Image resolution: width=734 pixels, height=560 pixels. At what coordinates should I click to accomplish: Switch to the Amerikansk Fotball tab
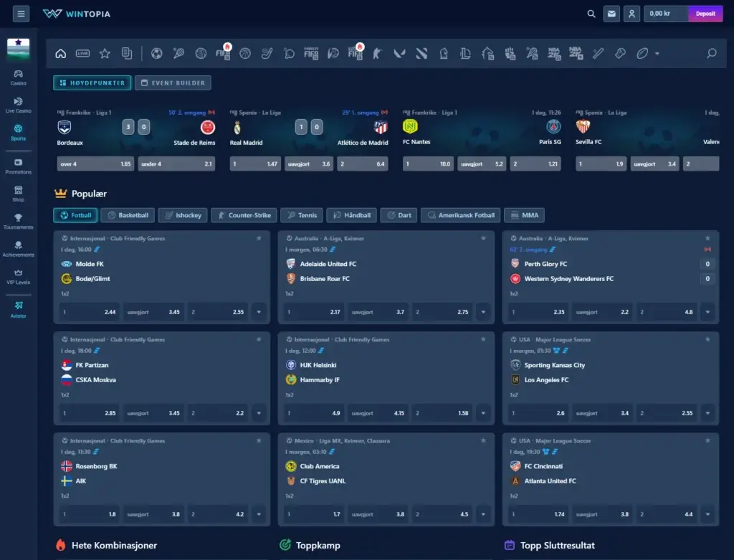[x=461, y=215]
